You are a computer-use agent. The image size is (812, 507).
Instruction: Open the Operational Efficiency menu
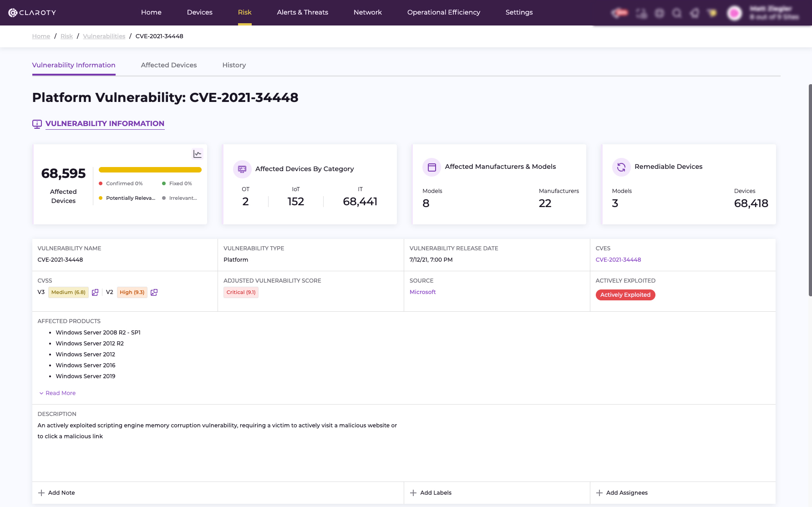click(444, 12)
